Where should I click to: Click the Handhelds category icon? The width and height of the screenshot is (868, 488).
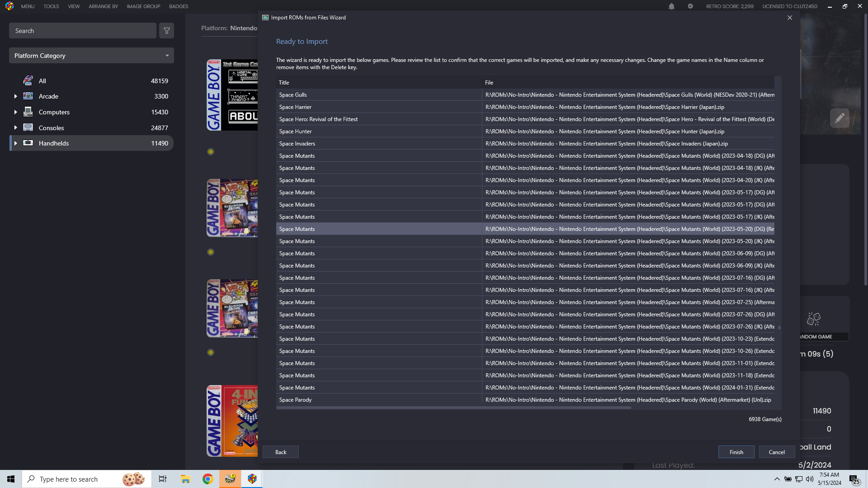coord(28,143)
